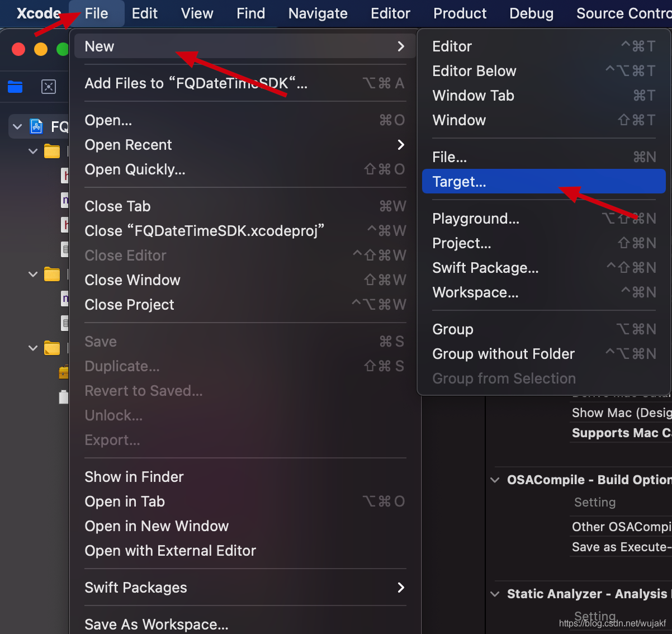Screen dimensions: 672x634
Task: Choose Target... in New submenu
Action: [544, 182]
